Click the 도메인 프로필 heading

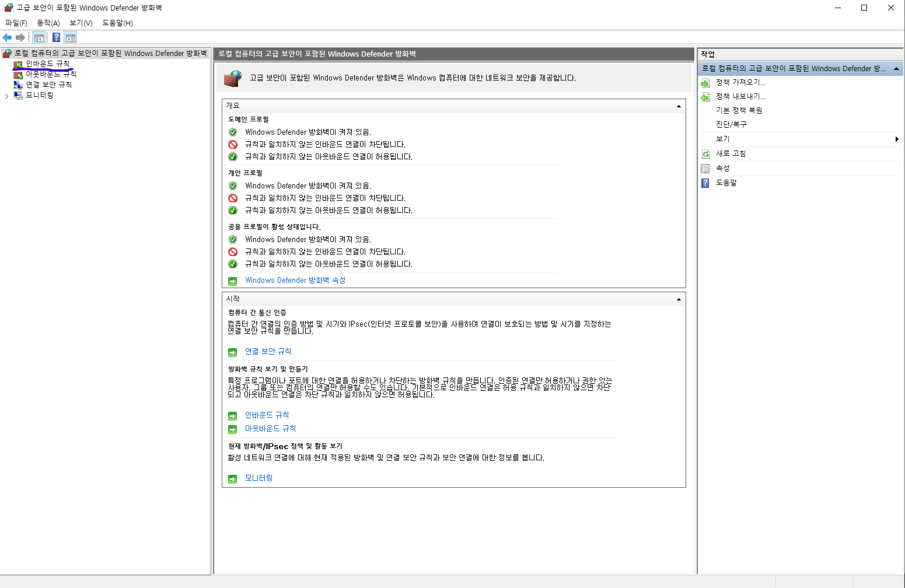point(249,120)
